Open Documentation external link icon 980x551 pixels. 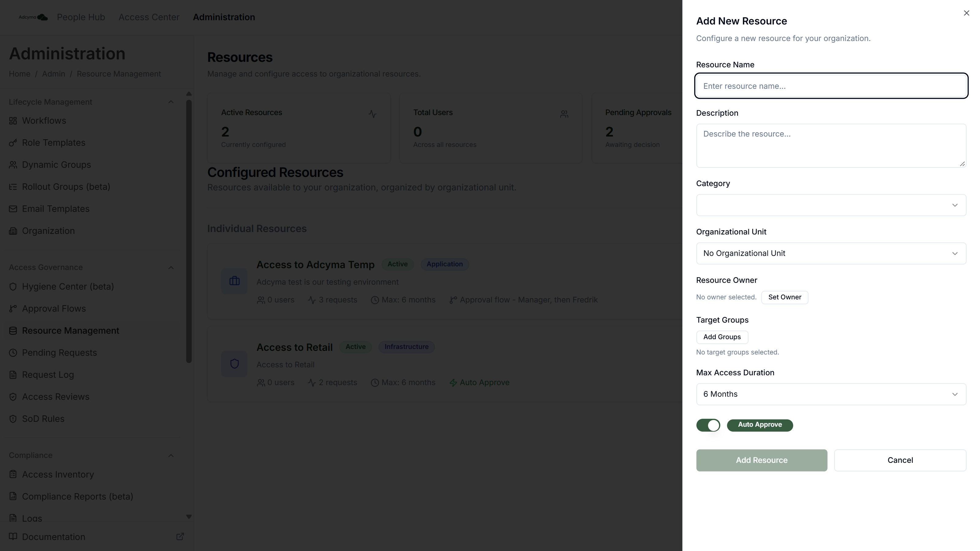click(x=180, y=537)
